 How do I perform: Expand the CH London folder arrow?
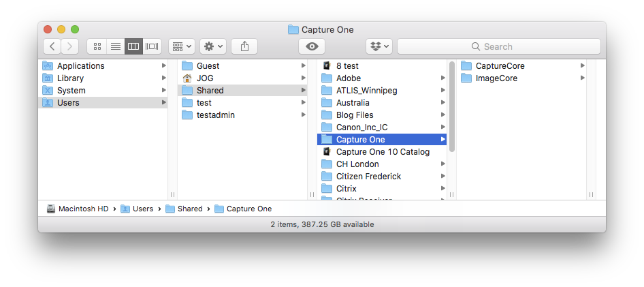coord(442,164)
